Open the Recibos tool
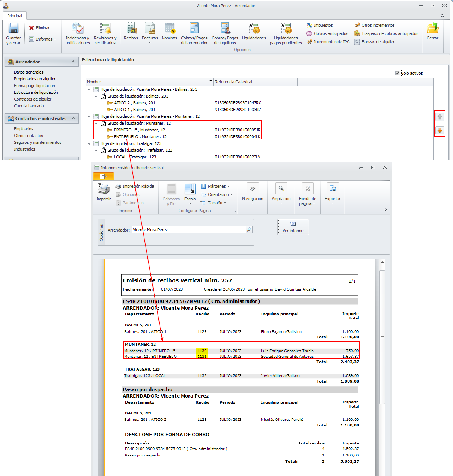The image size is (453, 476). (131, 31)
